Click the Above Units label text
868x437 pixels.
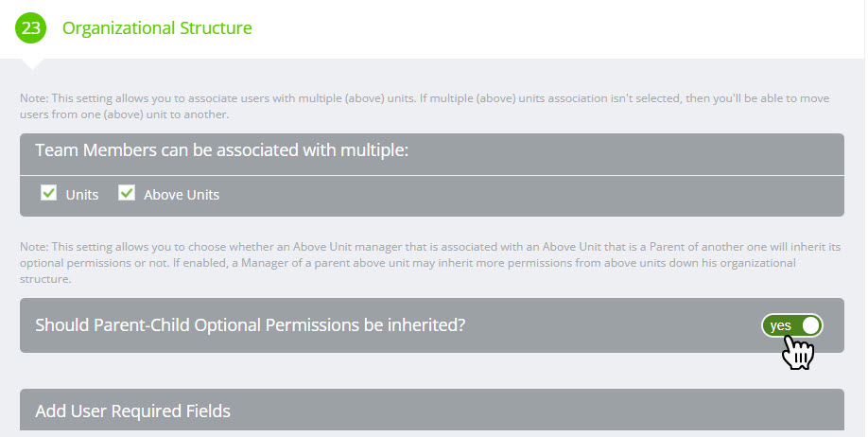(x=182, y=195)
